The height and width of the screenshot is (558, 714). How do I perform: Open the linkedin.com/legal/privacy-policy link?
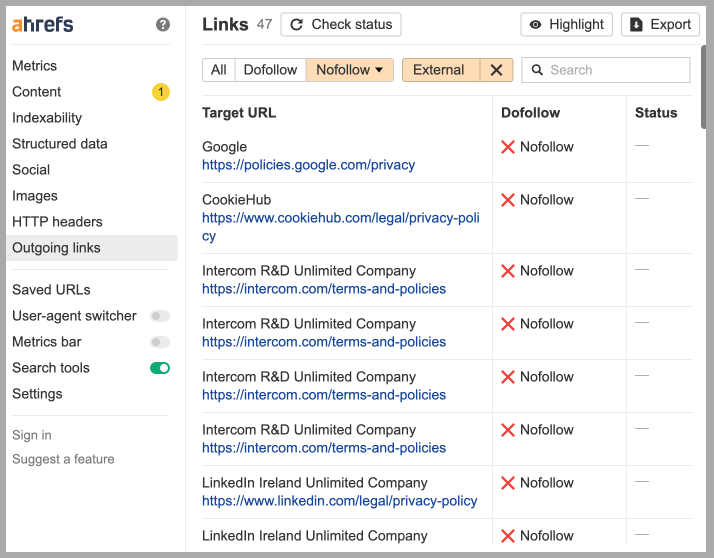point(339,501)
